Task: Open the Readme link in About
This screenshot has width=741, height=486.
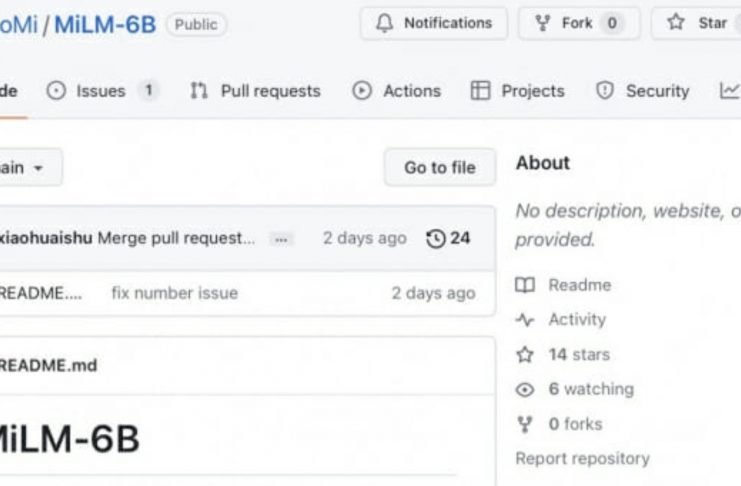Action: [x=563, y=285]
